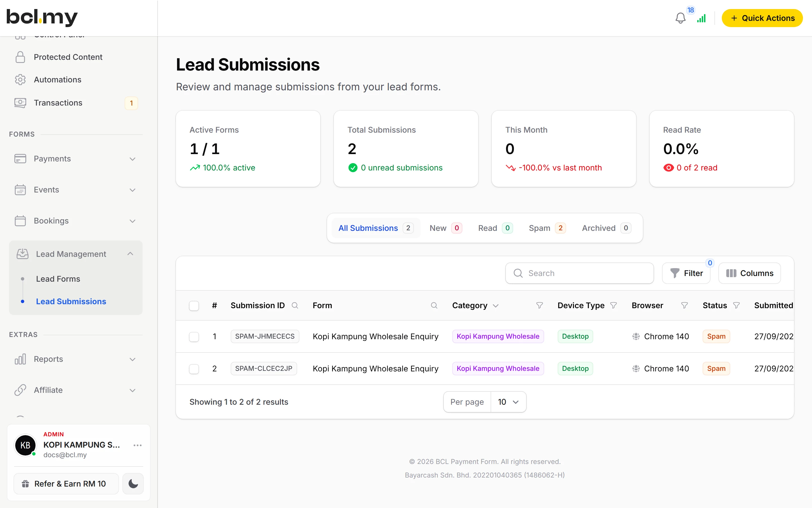Click globe icon in SPAM-JHMECECS row
Viewport: 812px width, 508px height.
tap(636, 336)
